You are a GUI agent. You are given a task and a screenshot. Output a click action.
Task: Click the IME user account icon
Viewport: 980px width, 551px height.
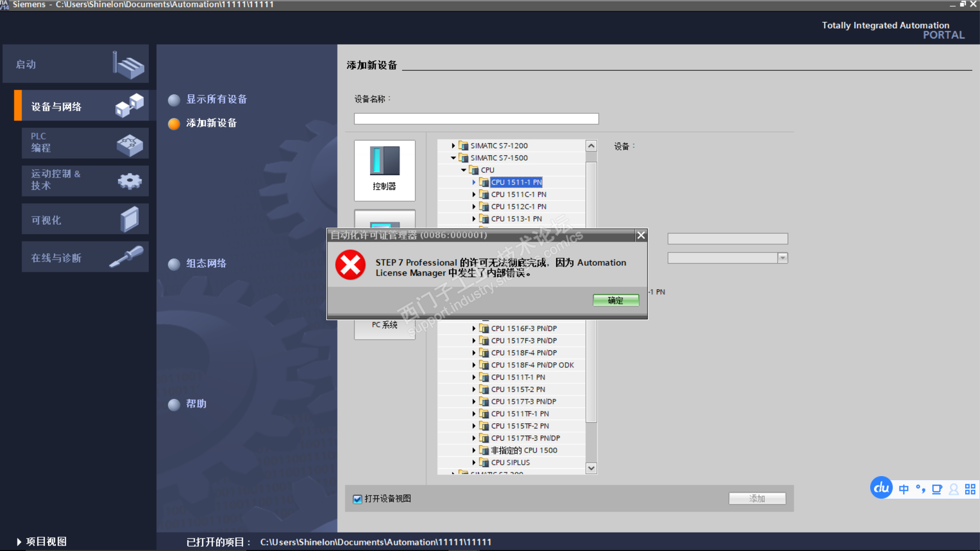tap(954, 489)
